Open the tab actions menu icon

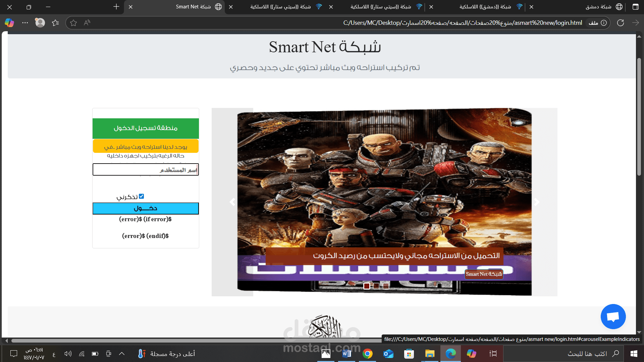tap(636, 7)
